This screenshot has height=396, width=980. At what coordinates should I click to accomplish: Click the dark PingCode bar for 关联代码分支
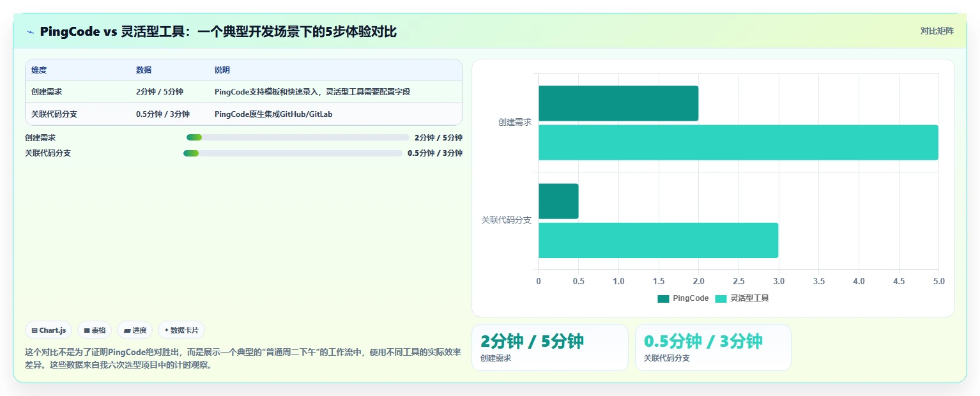click(558, 201)
